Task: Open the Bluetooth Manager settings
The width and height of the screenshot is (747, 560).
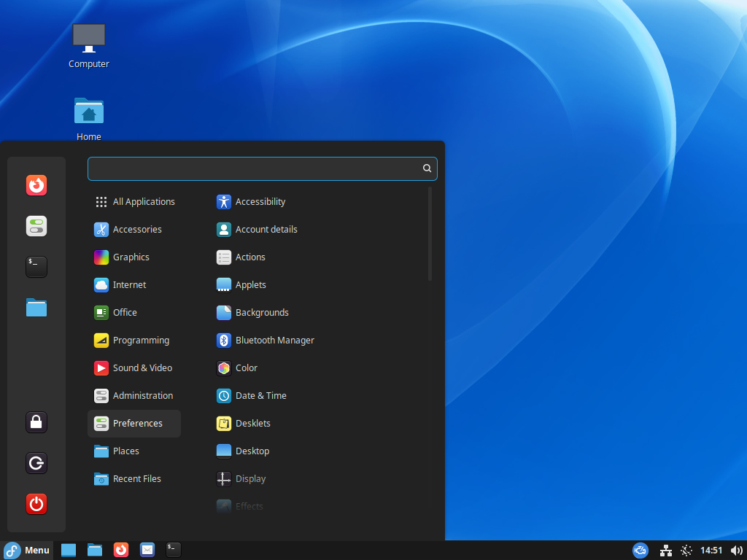Action: [x=274, y=340]
